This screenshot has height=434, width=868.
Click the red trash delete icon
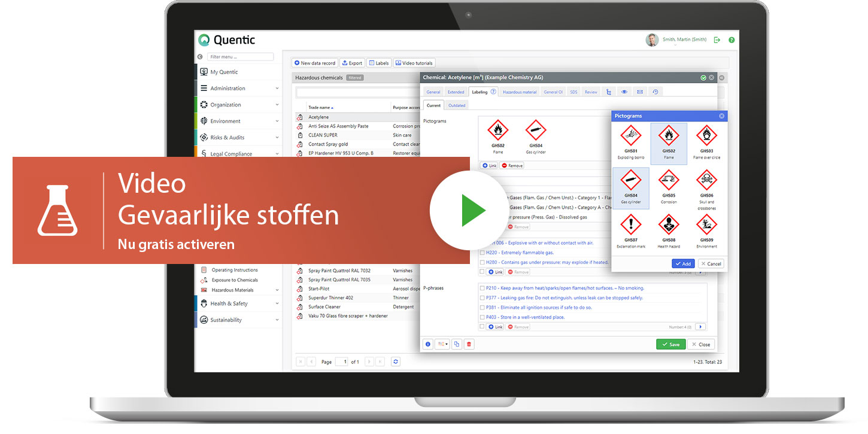[469, 344]
